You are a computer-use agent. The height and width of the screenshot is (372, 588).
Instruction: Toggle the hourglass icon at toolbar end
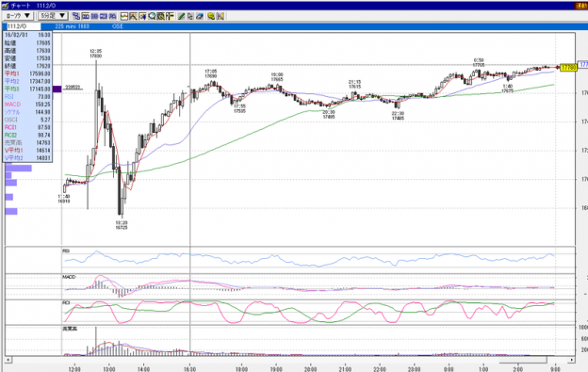point(220,16)
